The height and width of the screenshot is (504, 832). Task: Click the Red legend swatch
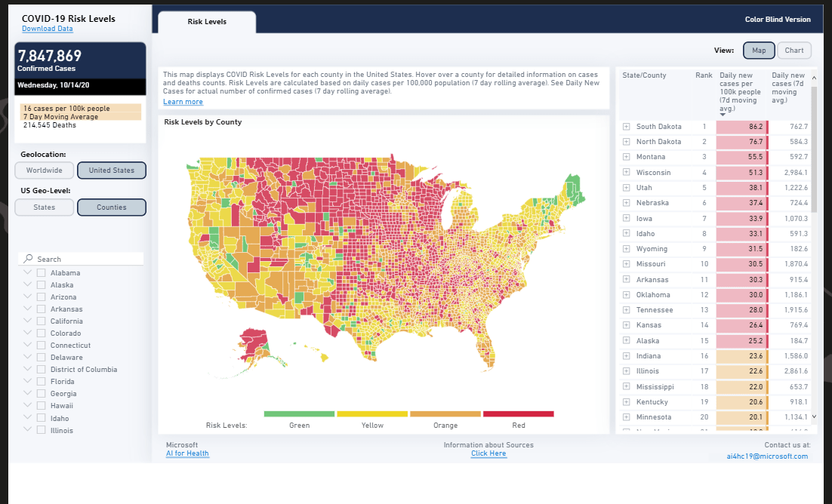tap(519, 413)
